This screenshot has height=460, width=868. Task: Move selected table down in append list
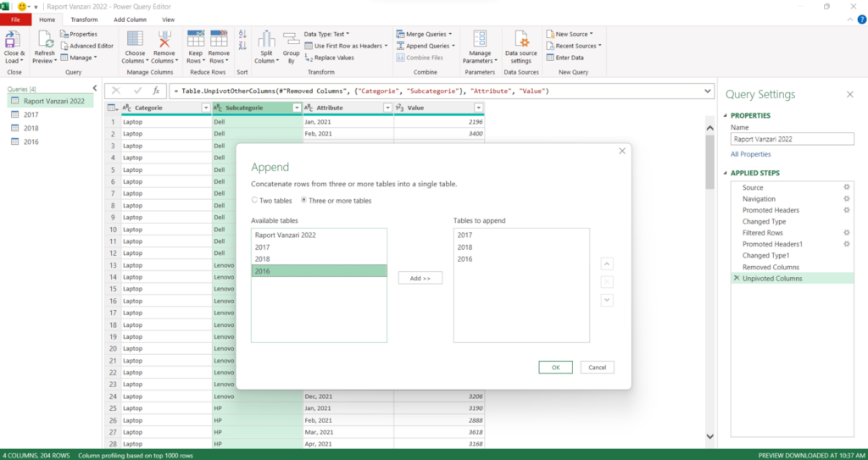pyautogui.click(x=607, y=300)
